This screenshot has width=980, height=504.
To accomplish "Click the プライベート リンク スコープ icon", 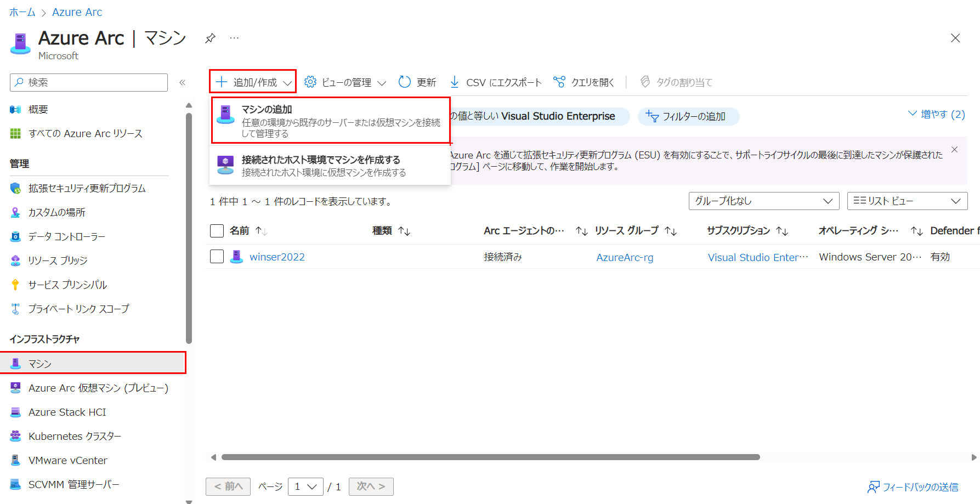I will 15,309.
